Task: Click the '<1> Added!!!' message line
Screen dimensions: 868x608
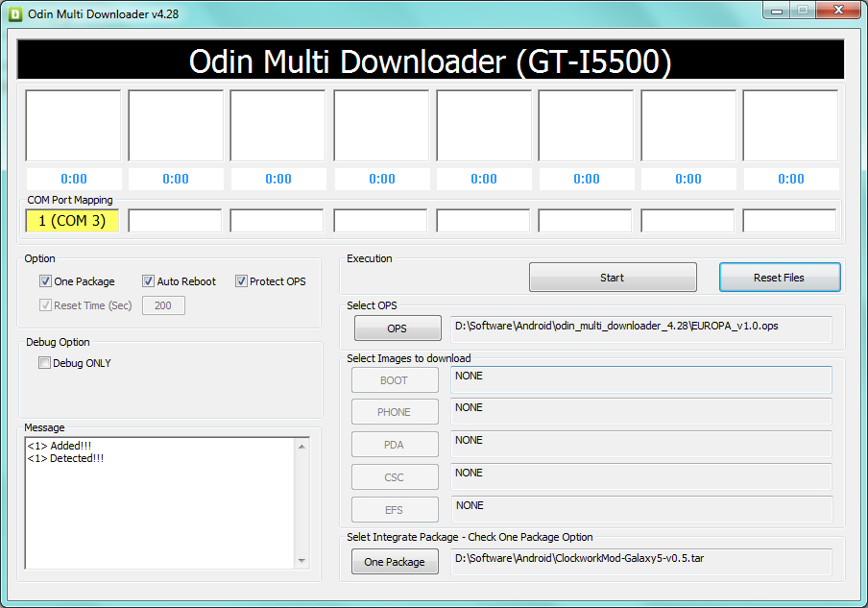Action: [60, 446]
